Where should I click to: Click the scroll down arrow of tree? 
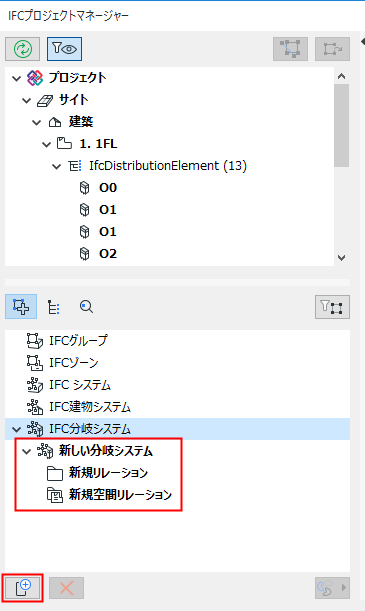click(342, 258)
